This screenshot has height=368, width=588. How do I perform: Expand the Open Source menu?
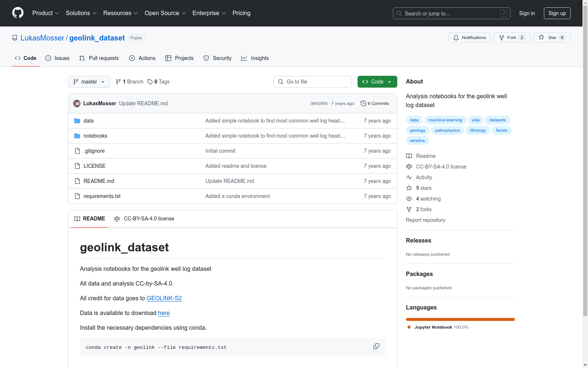(165, 13)
